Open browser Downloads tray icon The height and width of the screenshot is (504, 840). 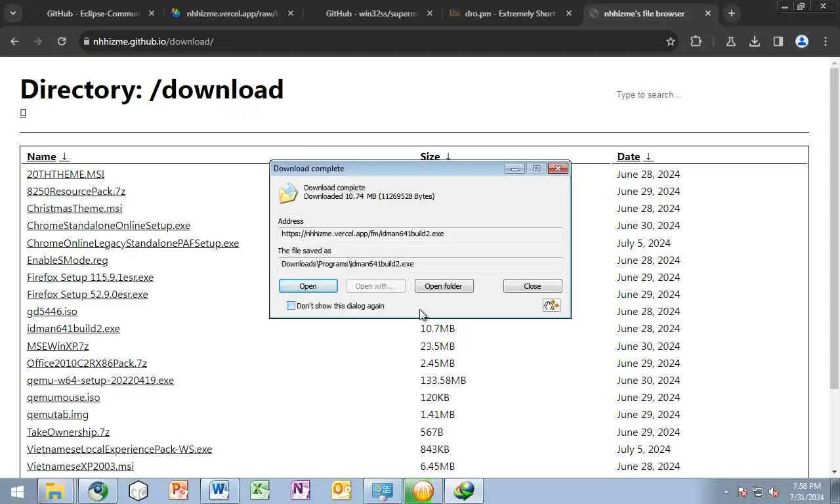point(754,41)
